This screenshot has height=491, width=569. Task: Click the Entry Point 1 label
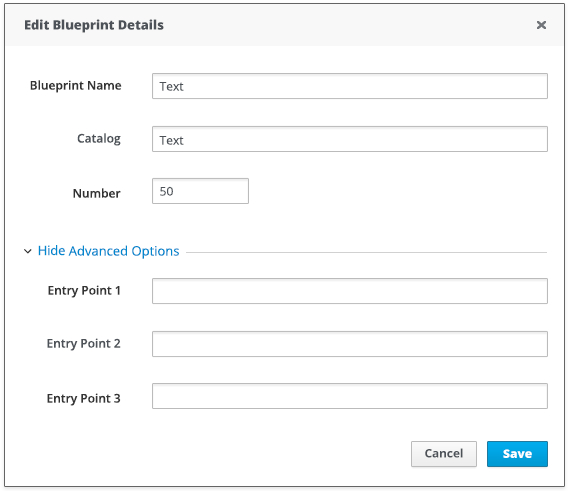pyautogui.click(x=84, y=290)
